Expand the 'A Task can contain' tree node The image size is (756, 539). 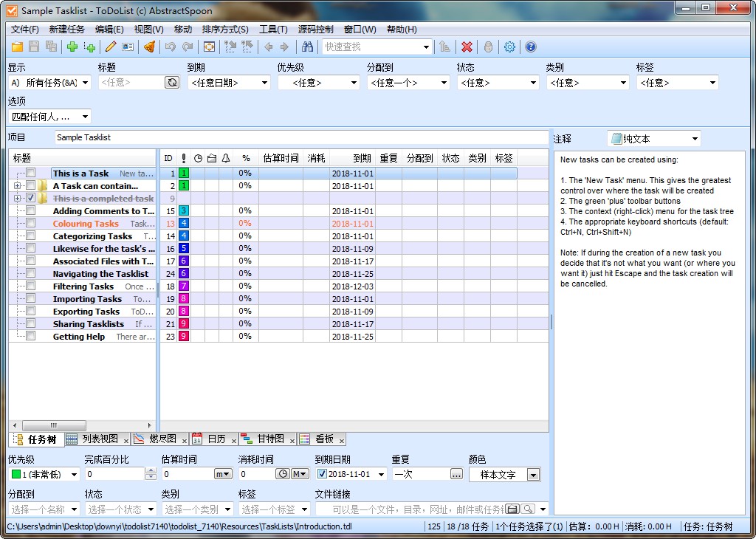click(17, 186)
